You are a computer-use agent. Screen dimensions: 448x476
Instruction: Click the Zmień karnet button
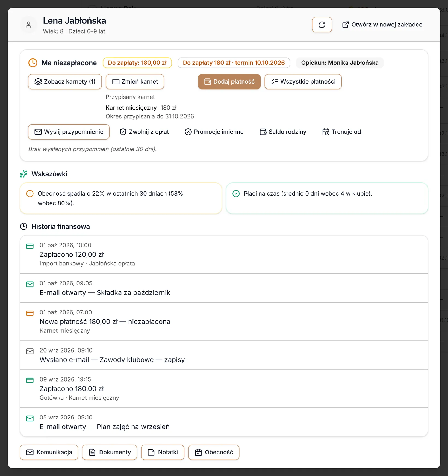pos(135,82)
